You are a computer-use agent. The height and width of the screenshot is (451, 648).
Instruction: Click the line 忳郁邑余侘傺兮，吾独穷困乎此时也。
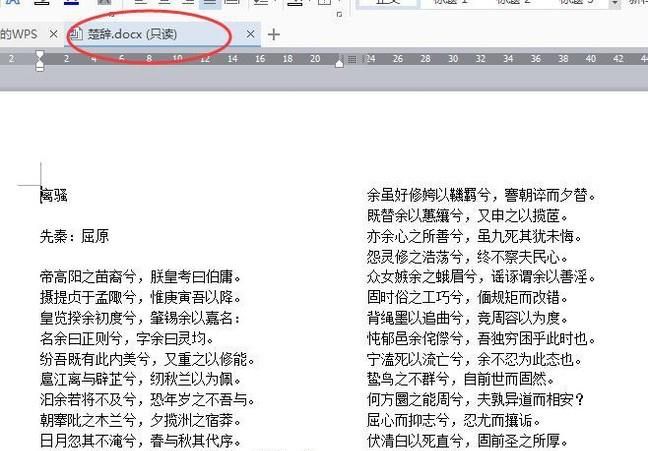(481, 339)
